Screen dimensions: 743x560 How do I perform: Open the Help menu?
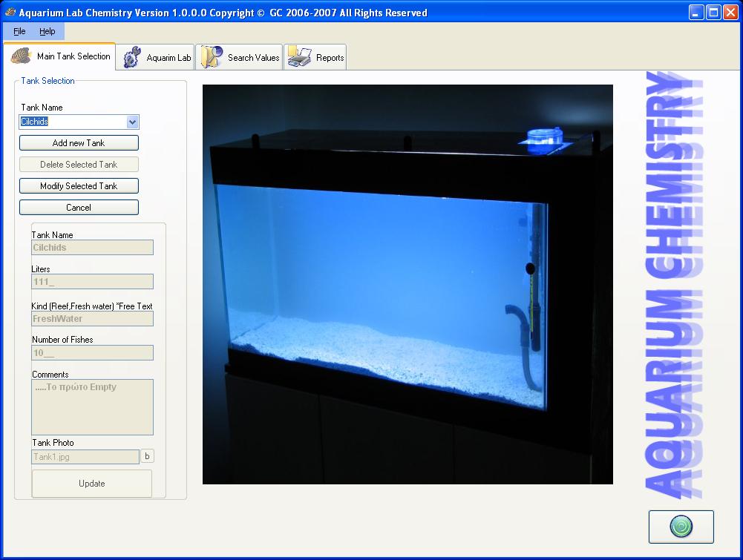click(x=48, y=31)
